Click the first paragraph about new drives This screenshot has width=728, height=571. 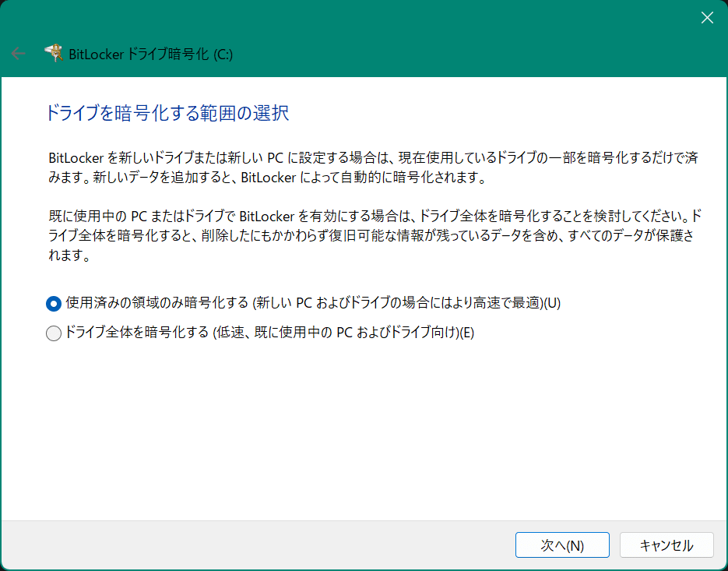[374, 167]
